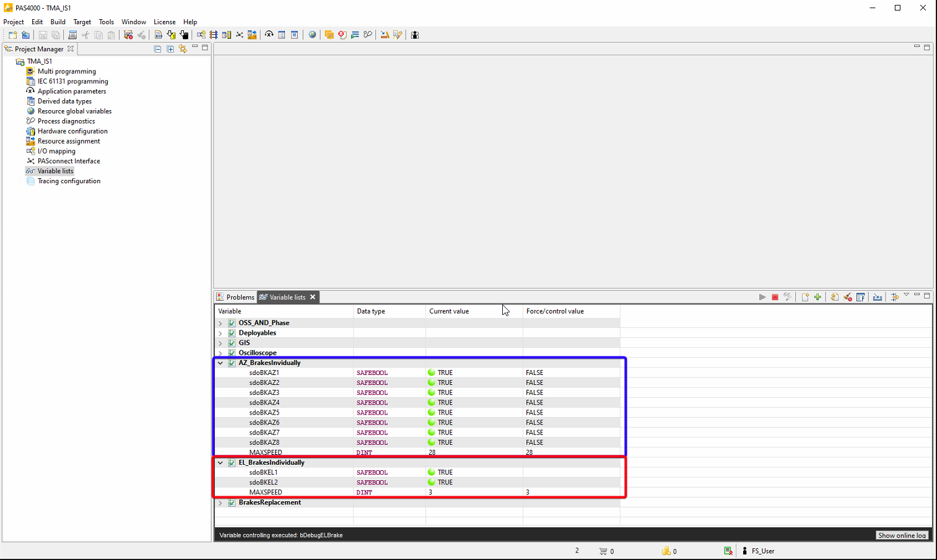The width and height of the screenshot is (937, 560).
Task: Open the Build menu
Action: (x=58, y=22)
